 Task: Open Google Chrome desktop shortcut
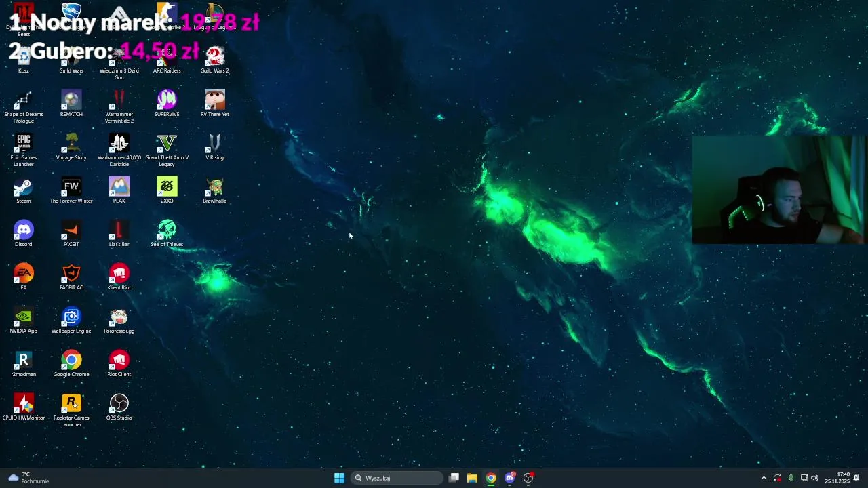[71, 363]
